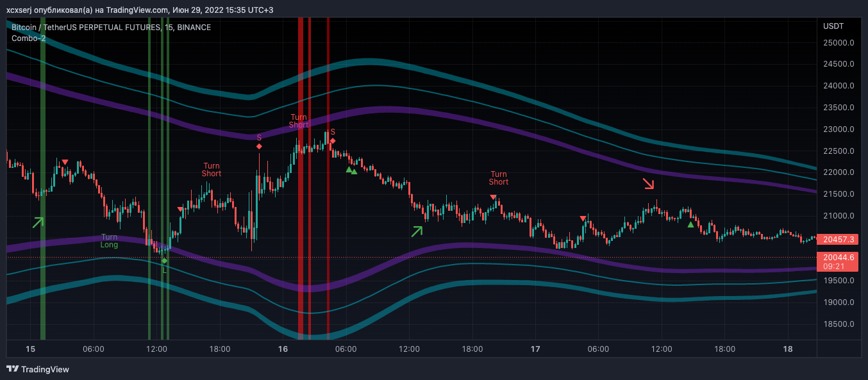Click the 23500.0 price axis label
This screenshot has height=380, width=868.
click(839, 108)
